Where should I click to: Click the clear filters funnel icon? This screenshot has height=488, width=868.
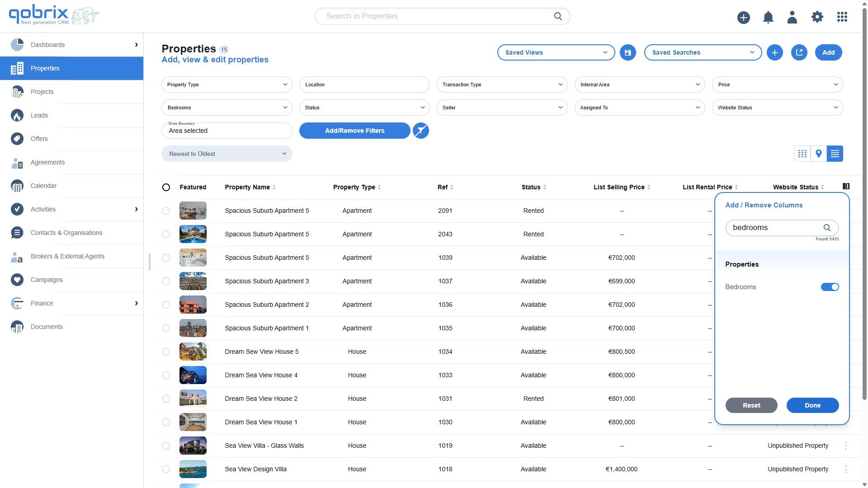[x=420, y=131]
